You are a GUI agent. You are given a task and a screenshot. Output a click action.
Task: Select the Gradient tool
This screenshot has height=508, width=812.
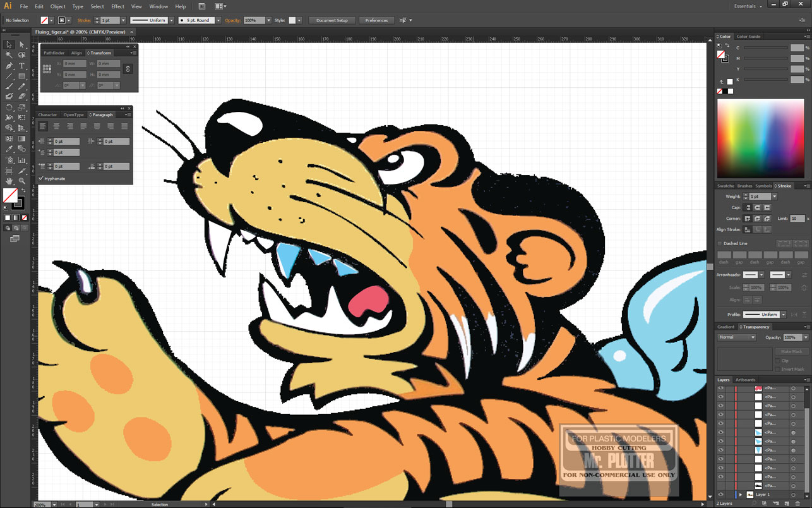coord(21,138)
